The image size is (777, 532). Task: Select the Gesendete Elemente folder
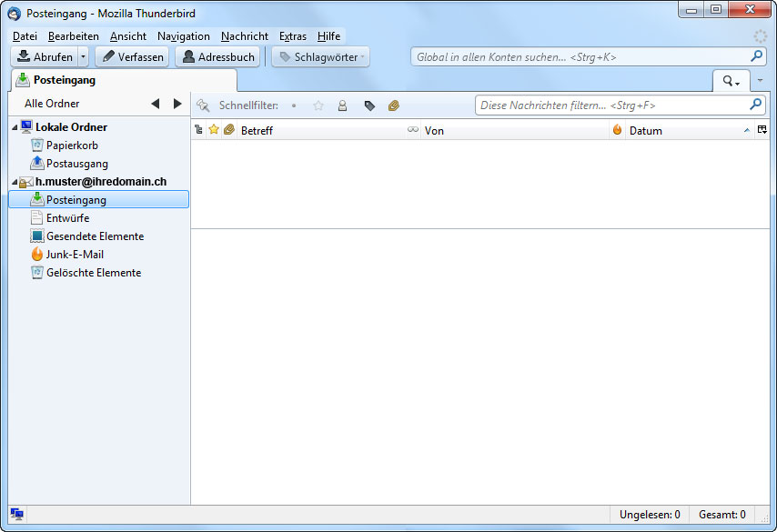pyautogui.click(x=96, y=236)
